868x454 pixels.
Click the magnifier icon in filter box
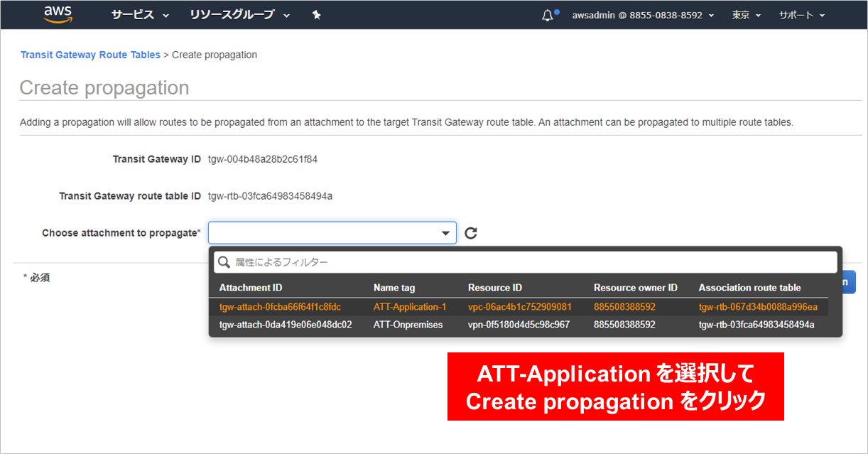click(224, 262)
